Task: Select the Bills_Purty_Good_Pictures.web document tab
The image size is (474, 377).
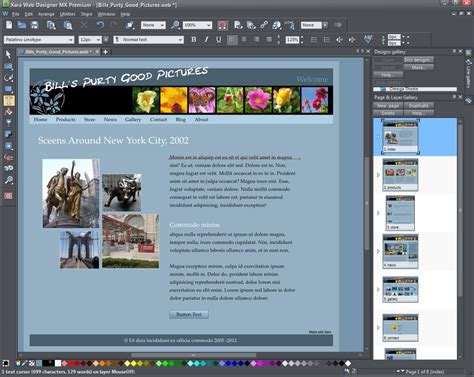Action: [59, 52]
